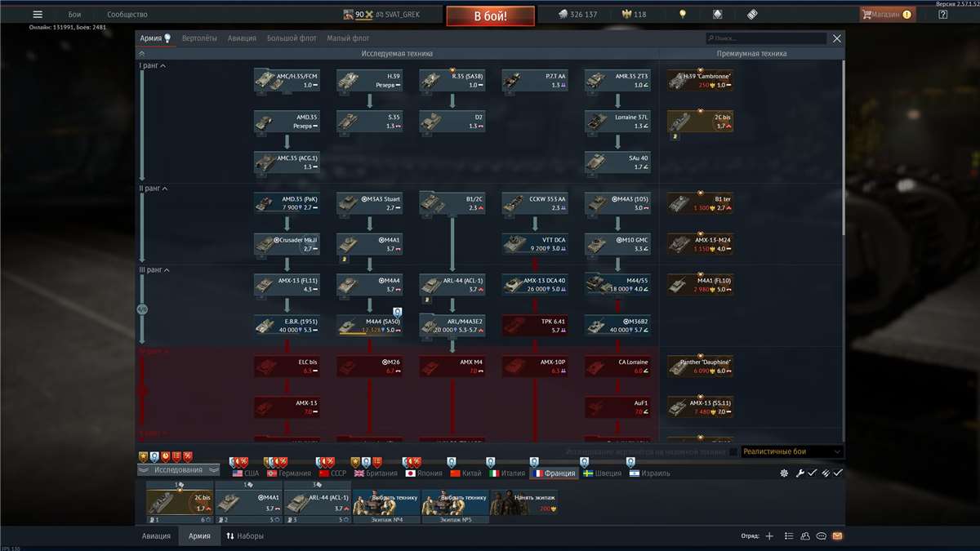Select H.39 Cambronne premium tank
Screen dimensions: 980x551
[700, 80]
